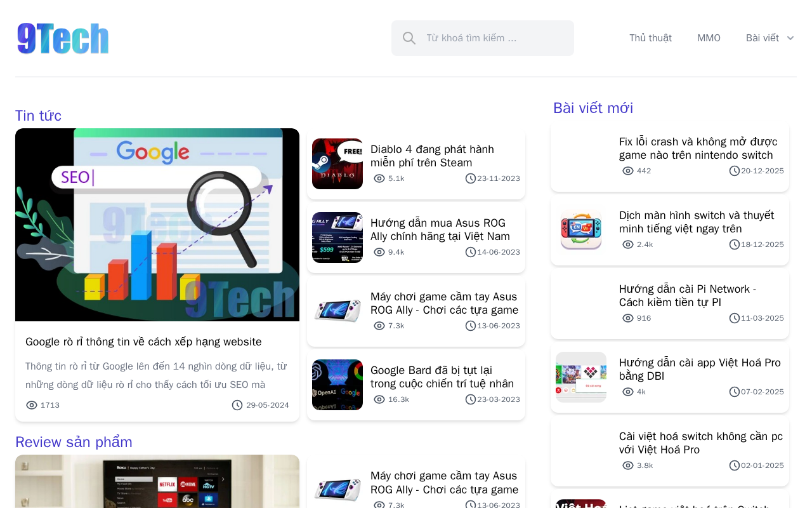The width and height of the screenshot is (812, 508).
Task: Click the clock icon beside 23-03-2023
Action: (x=471, y=399)
